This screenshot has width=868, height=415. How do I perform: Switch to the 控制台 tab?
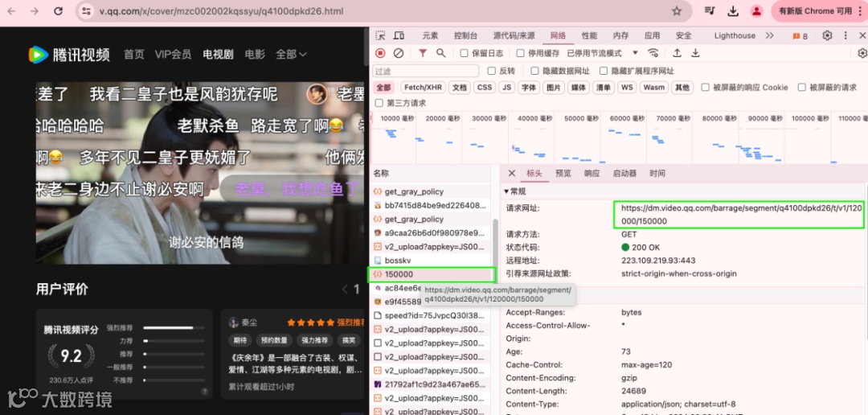click(465, 35)
